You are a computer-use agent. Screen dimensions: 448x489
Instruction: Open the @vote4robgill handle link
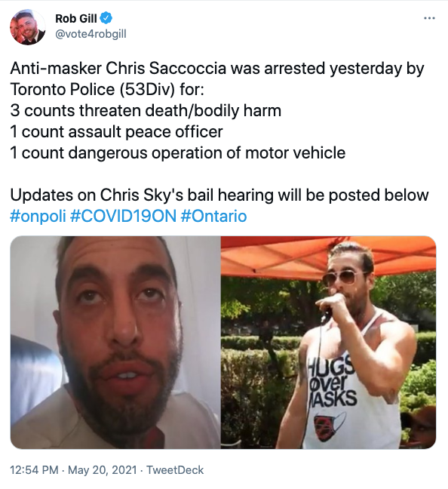tap(91, 34)
